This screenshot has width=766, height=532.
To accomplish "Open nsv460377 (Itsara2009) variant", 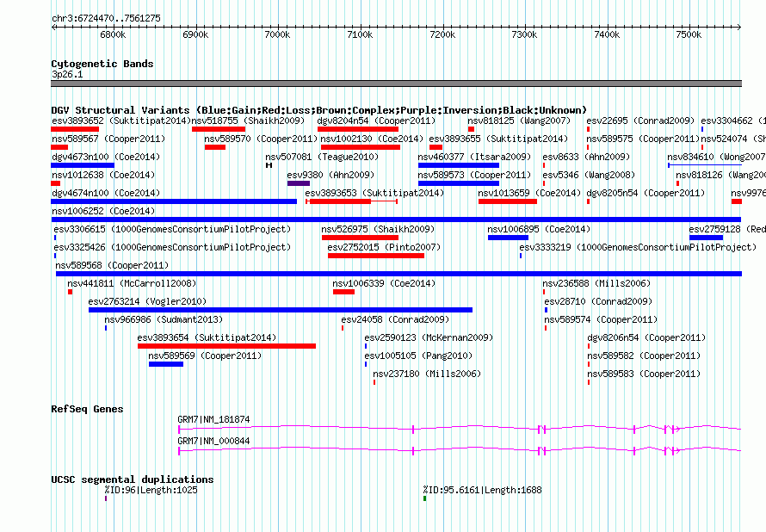I will pos(474,157).
